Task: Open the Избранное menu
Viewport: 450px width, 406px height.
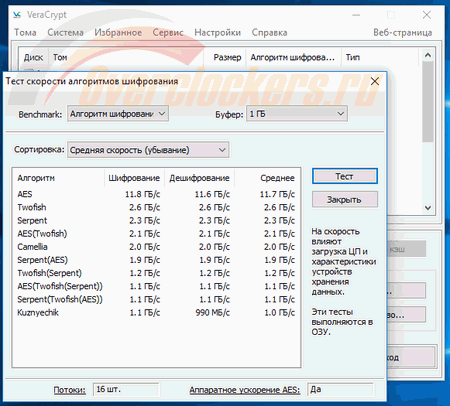Action: click(x=118, y=33)
